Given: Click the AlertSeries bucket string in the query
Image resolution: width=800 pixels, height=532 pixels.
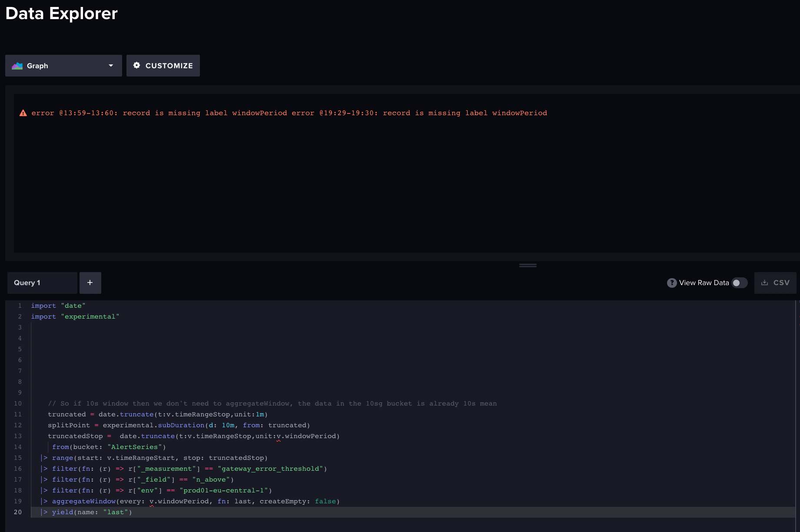Looking at the screenshot, I should tap(134, 447).
